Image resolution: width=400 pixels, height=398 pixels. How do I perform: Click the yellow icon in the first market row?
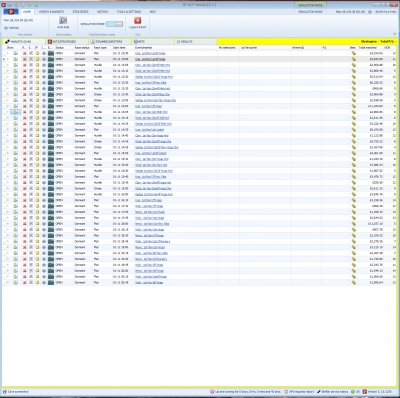coord(38,53)
